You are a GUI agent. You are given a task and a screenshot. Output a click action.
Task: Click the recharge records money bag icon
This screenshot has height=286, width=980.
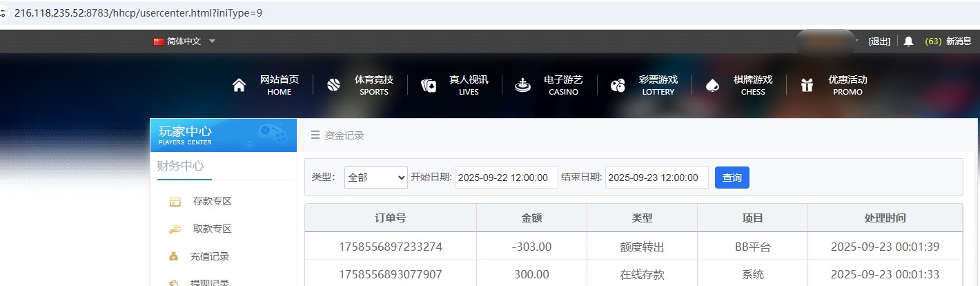tap(174, 256)
